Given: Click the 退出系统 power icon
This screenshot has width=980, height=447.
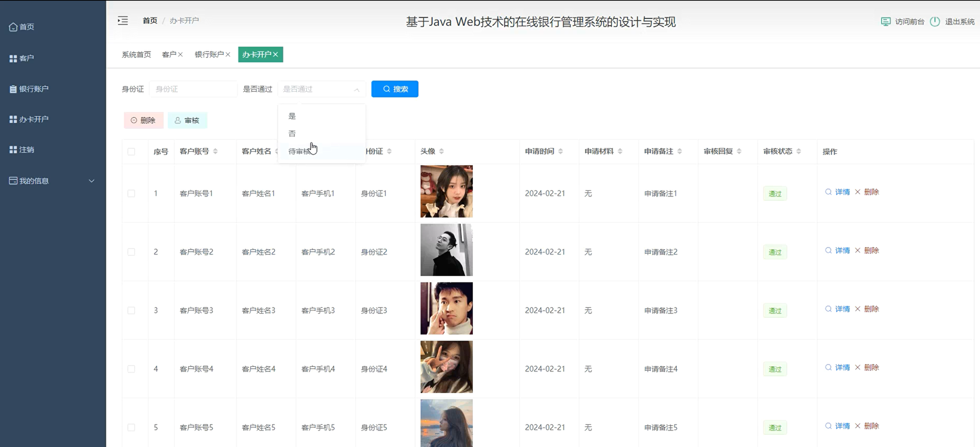Looking at the screenshot, I should (935, 22).
